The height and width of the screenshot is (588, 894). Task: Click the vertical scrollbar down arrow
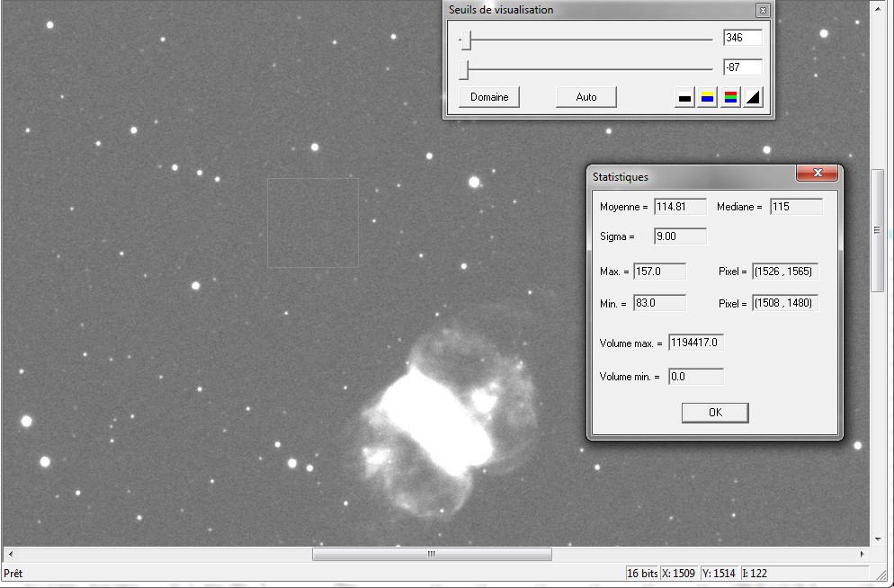pos(877,539)
